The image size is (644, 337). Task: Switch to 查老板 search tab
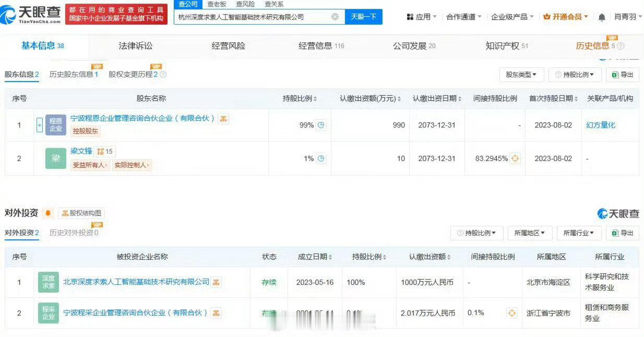(217, 4)
